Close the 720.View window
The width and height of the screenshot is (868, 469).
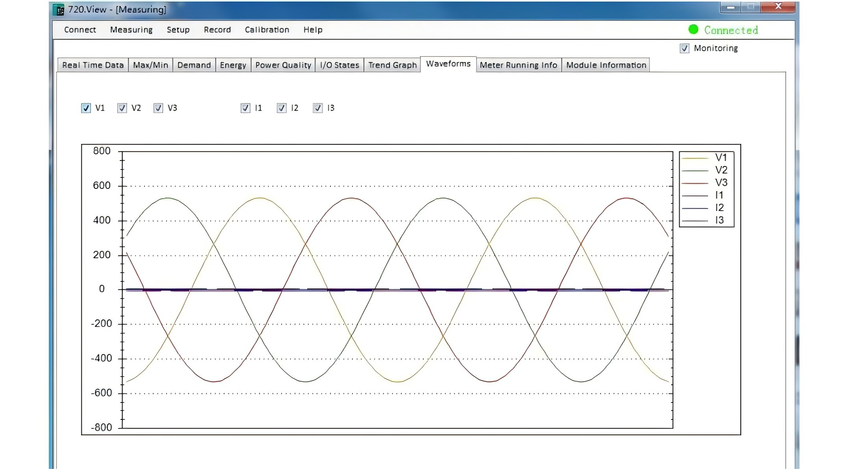pyautogui.click(x=778, y=7)
